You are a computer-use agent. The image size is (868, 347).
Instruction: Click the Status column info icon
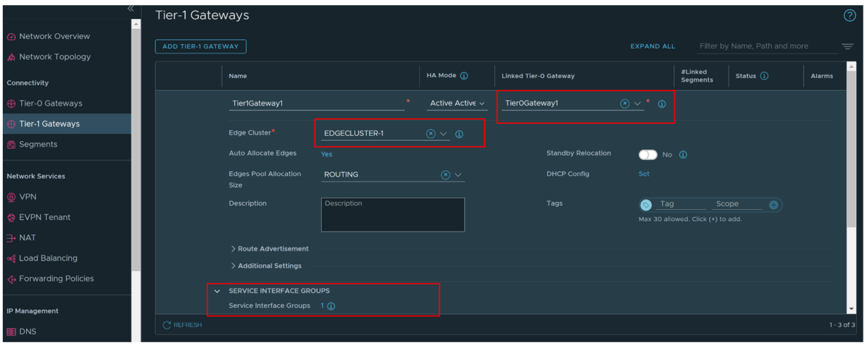(x=764, y=76)
